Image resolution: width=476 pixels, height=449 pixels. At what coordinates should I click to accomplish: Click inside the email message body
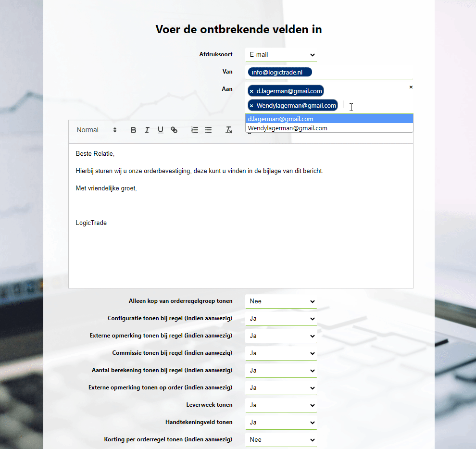coord(240,250)
